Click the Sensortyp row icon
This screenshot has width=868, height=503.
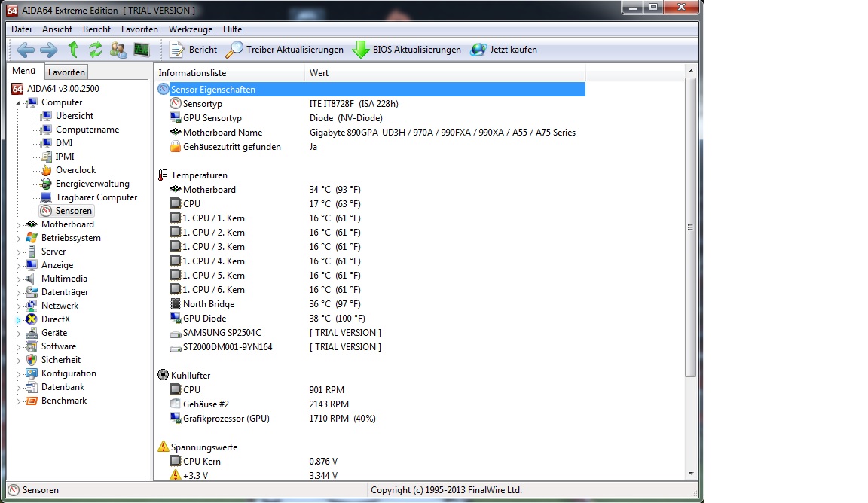pos(176,103)
